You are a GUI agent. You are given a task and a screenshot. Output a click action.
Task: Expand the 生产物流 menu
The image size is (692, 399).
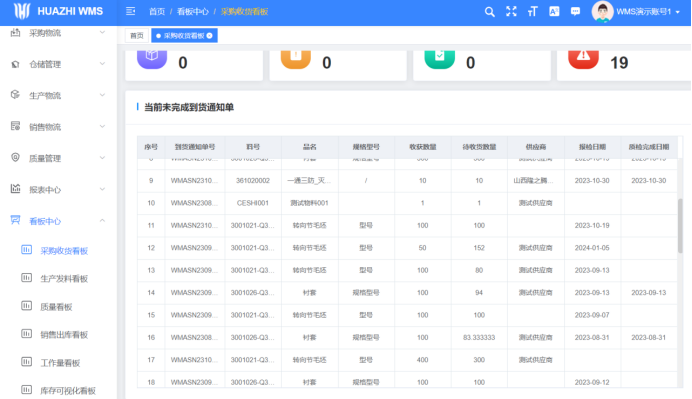tap(58, 95)
